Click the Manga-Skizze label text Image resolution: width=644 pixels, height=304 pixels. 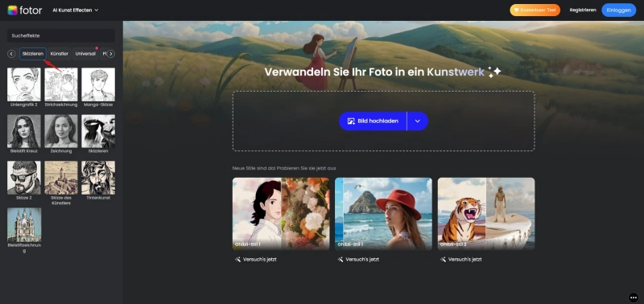(x=98, y=105)
